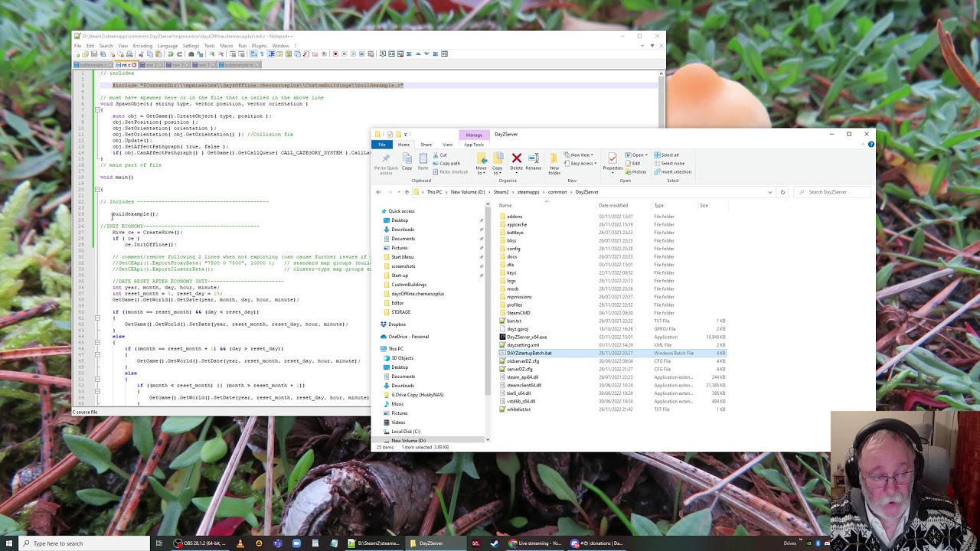Click the Save icon in Notepad++ toolbar
This screenshot has width=980, height=551.
coord(93,54)
